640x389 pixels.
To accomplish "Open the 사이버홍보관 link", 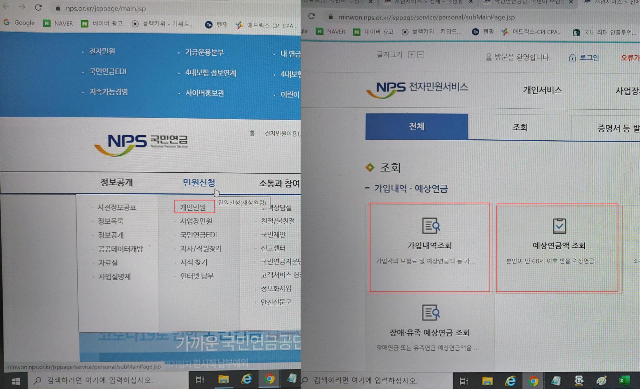I will click(x=204, y=93).
